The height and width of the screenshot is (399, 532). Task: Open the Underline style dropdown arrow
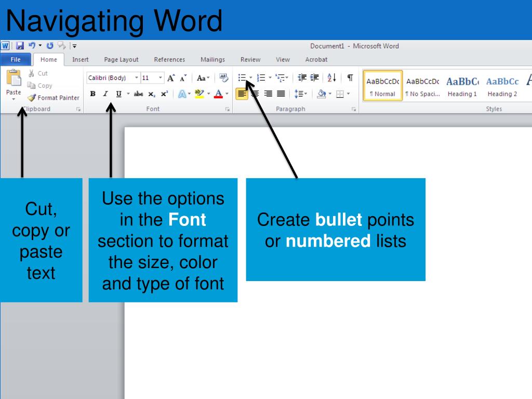pyautogui.click(x=128, y=94)
